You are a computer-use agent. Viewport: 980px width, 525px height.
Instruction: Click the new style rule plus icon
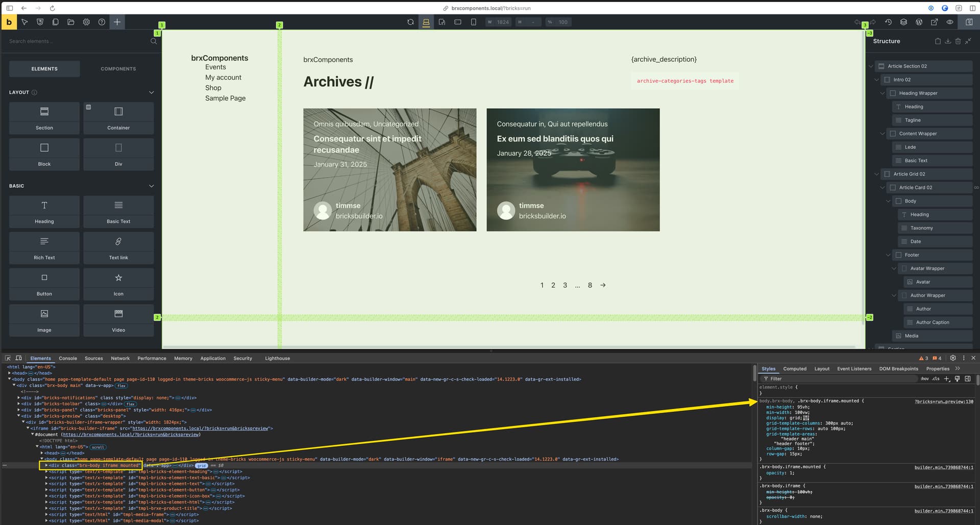coord(947,379)
